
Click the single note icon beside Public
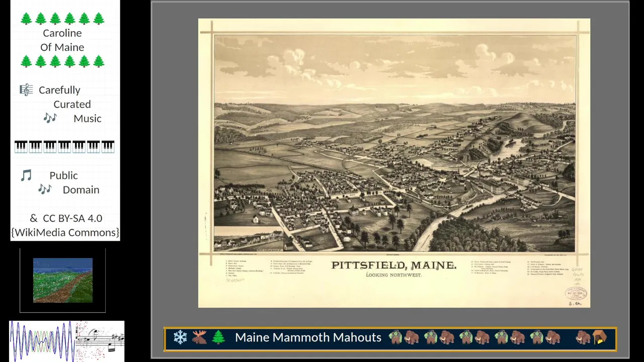pyautogui.click(x=26, y=175)
